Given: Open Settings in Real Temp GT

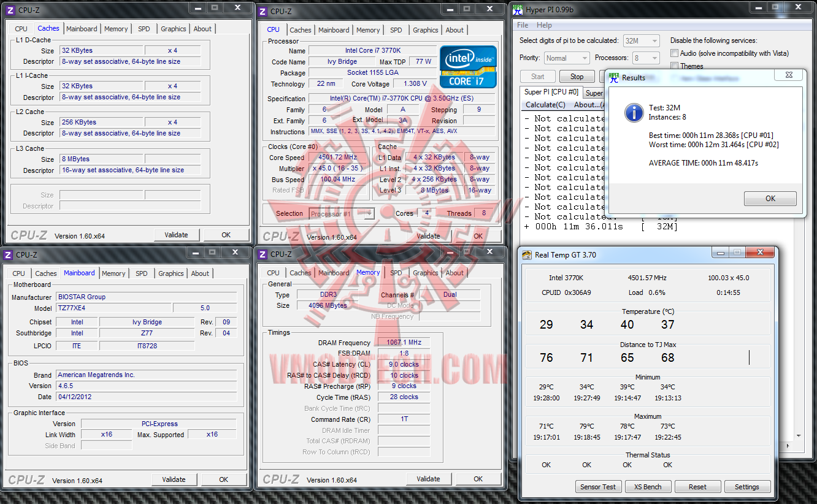Looking at the screenshot, I should [x=746, y=487].
